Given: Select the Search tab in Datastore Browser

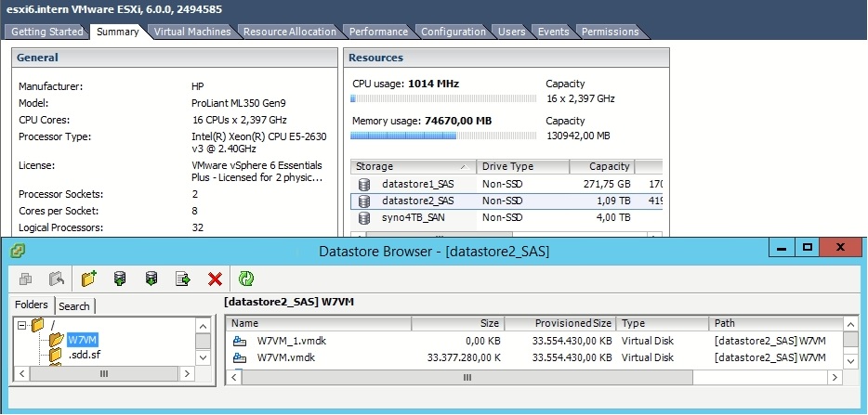Looking at the screenshot, I should 74,306.
